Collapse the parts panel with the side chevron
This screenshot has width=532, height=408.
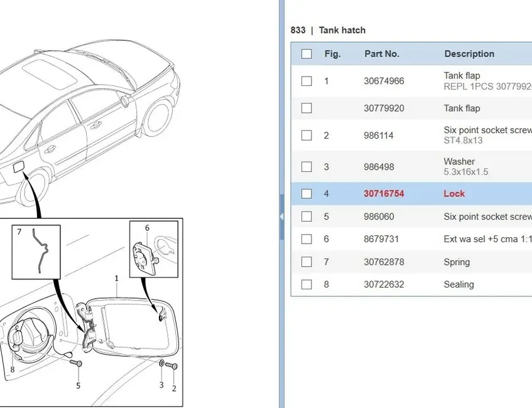pyautogui.click(x=282, y=217)
